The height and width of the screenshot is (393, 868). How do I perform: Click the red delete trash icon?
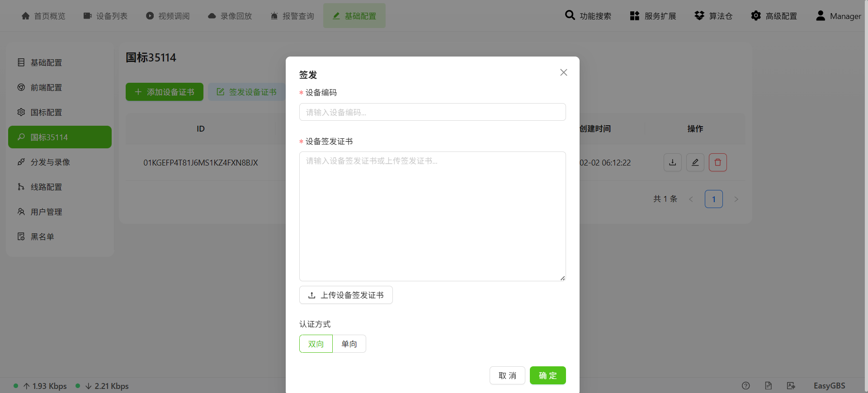(718, 162)
